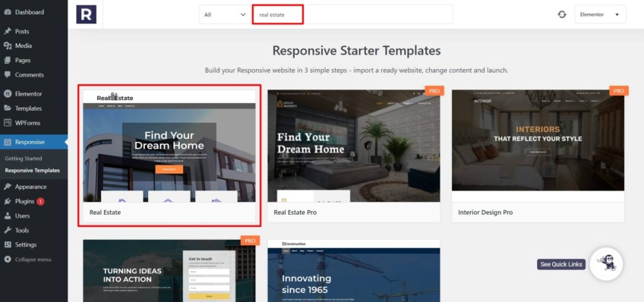Screen dimensions: 644x302
Task: Click the Users person icon
Action: click(x=8, y=215)
